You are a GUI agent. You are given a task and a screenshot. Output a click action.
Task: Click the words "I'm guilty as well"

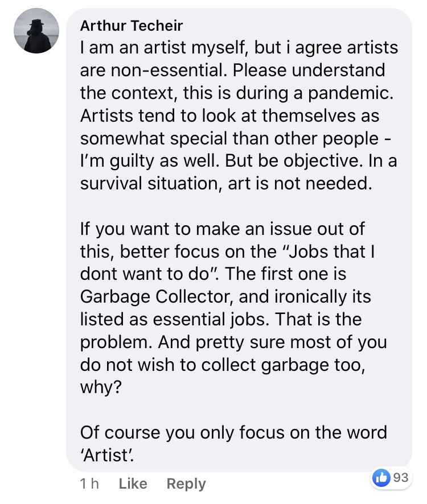150,161
